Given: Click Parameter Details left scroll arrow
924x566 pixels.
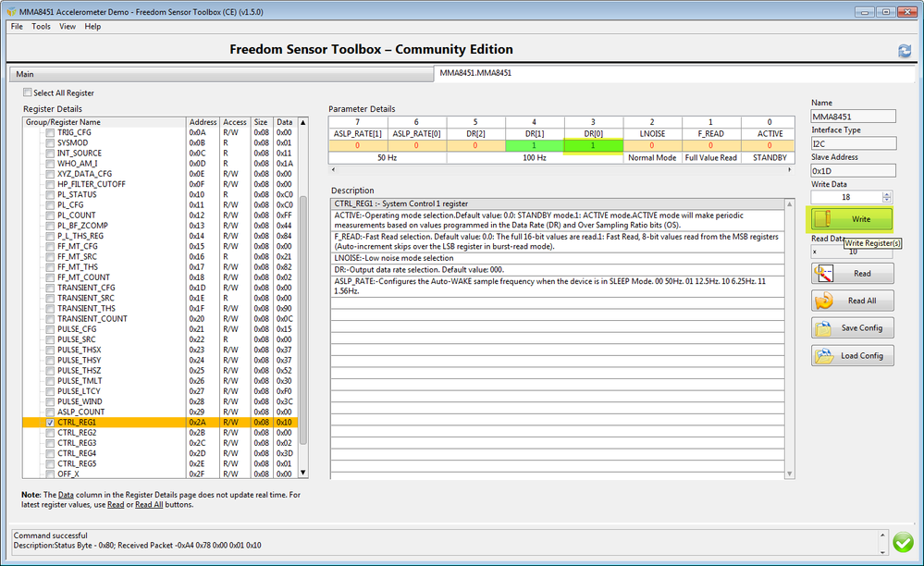Looking at the screenshot, I should [334, 169].
